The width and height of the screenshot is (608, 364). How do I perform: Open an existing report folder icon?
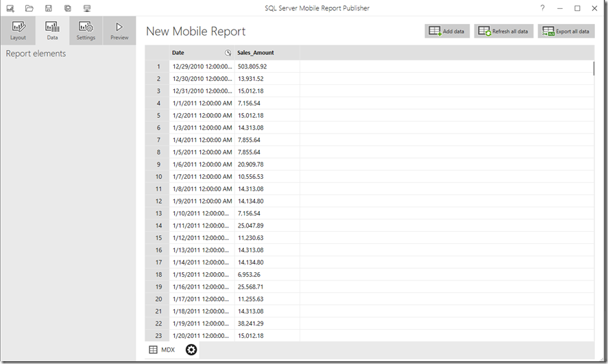pos(29,8)
